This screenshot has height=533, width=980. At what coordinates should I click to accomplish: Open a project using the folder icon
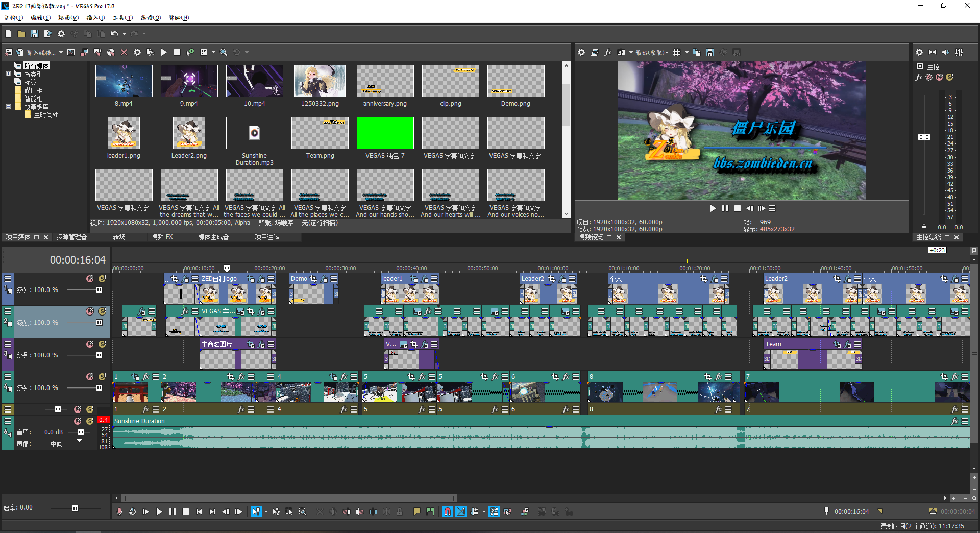(x=21, y=34)
